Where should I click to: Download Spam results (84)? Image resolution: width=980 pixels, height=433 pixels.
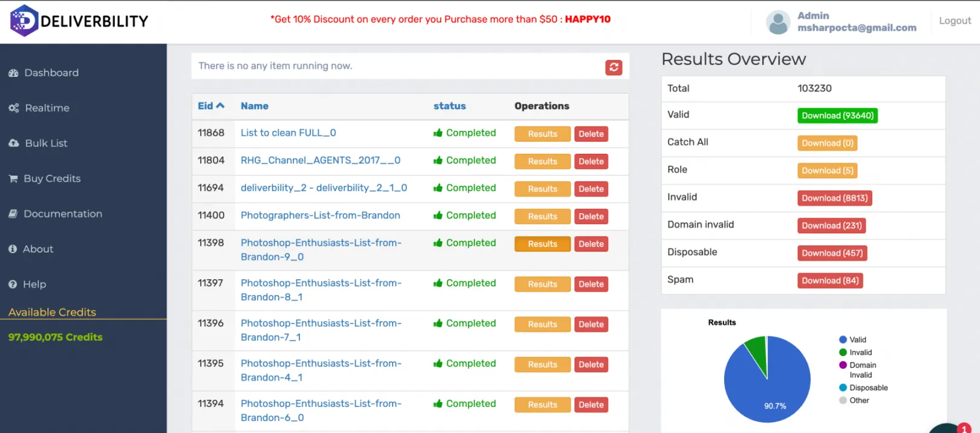[x=830, y=280]
